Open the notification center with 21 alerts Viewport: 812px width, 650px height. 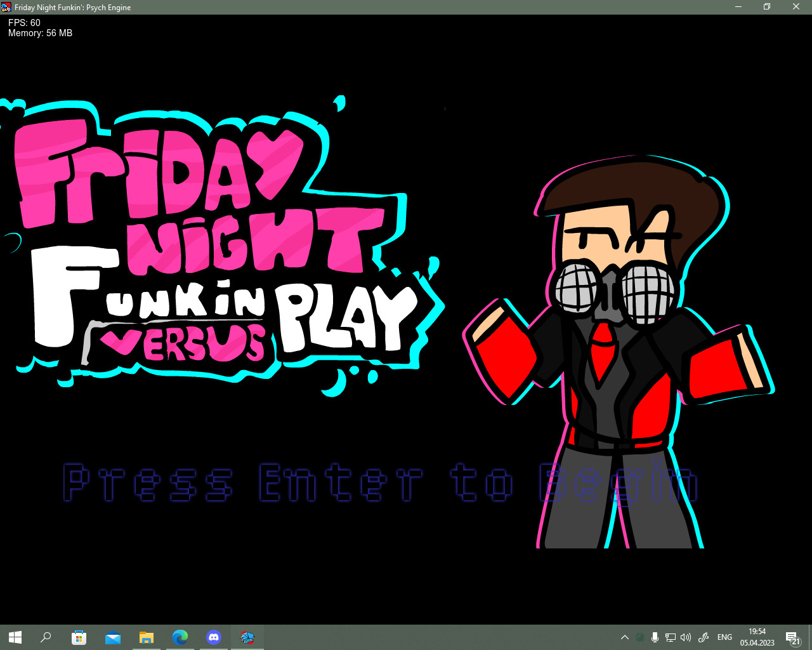792,637
